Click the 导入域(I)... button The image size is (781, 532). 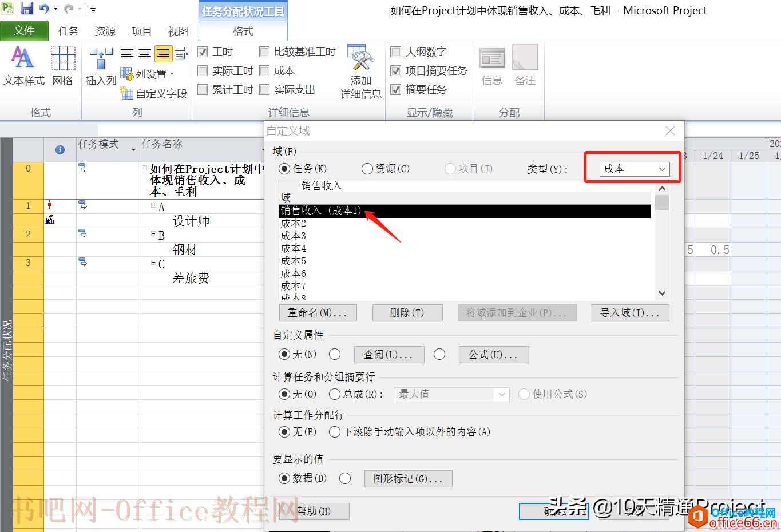(630, 313)
